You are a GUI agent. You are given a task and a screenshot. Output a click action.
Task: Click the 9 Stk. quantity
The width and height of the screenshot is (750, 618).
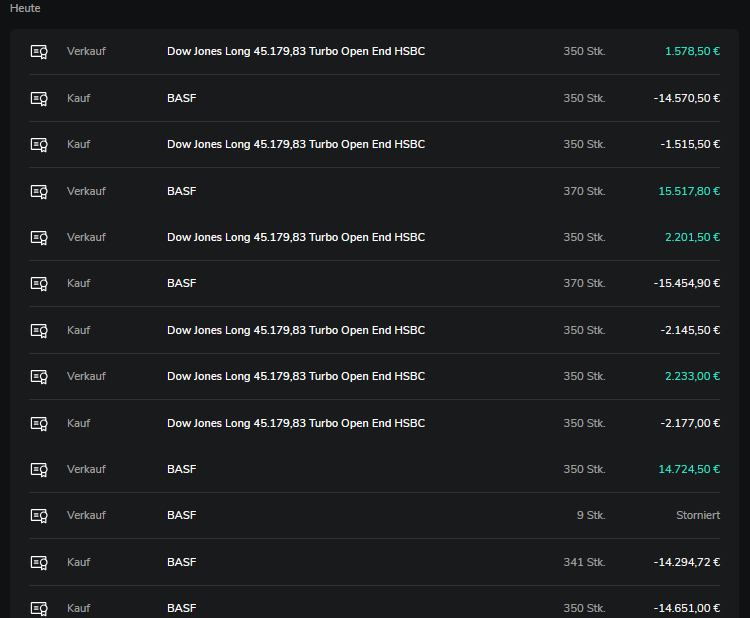590,516
